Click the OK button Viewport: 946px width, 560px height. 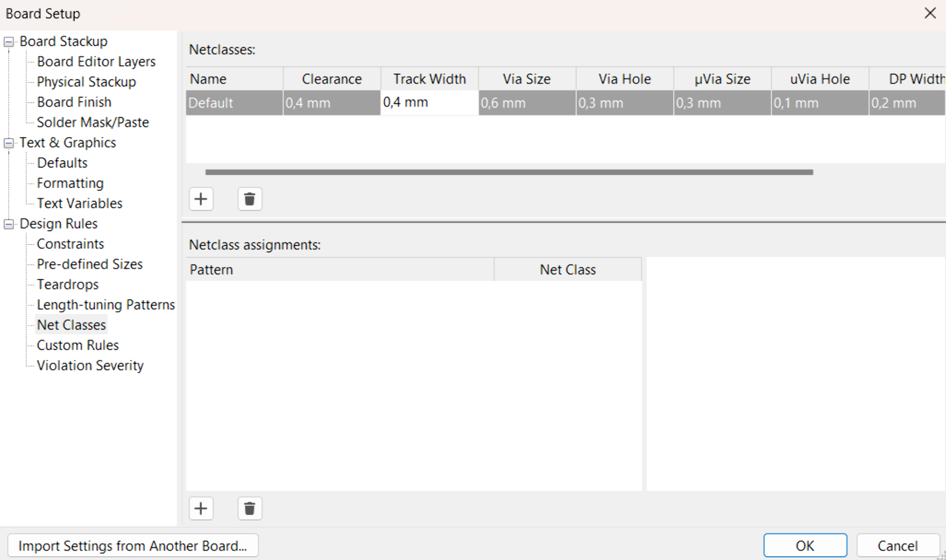pos(805,546)
